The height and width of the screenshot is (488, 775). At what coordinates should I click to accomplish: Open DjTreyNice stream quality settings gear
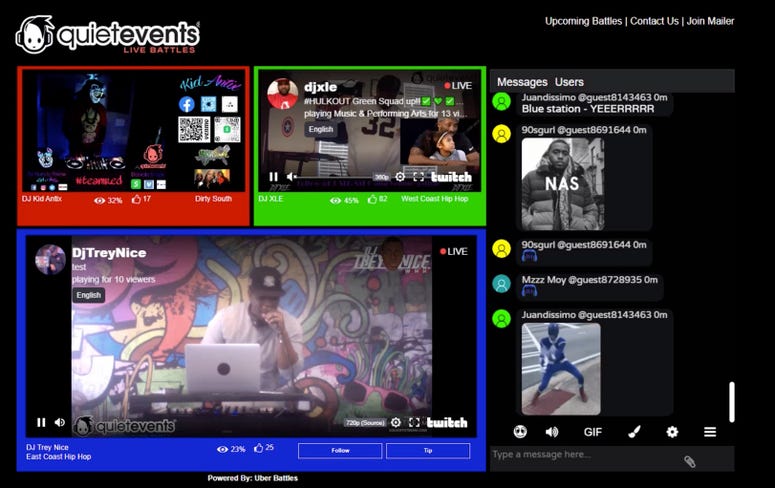tap(396, 422)
